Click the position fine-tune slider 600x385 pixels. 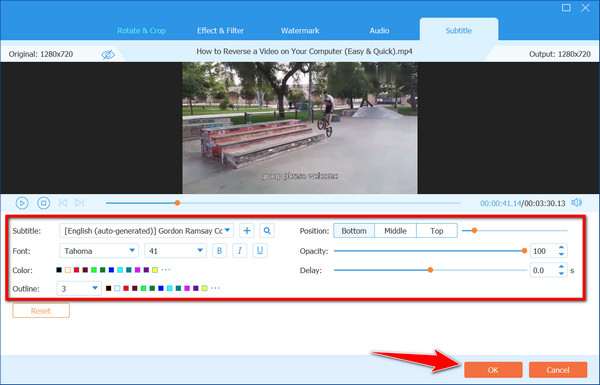pos(515,231)
